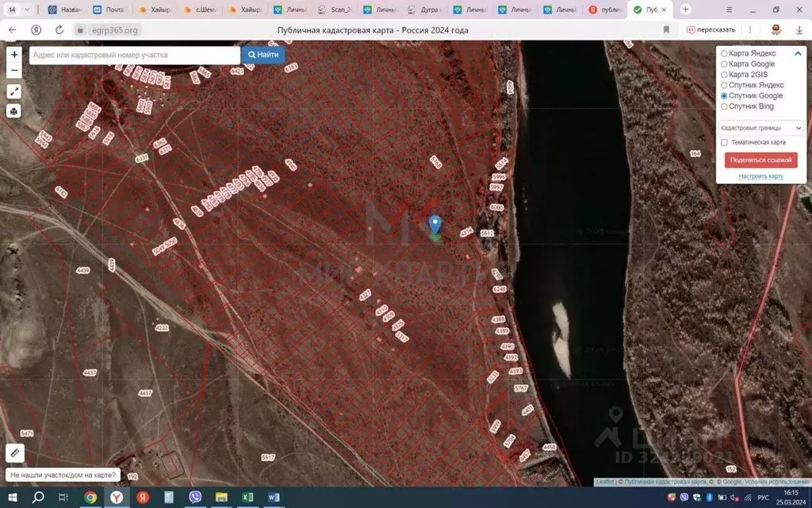The image size is (812, 508).
Task: Toggle fullscreen map view
Action: click(14, 91)
